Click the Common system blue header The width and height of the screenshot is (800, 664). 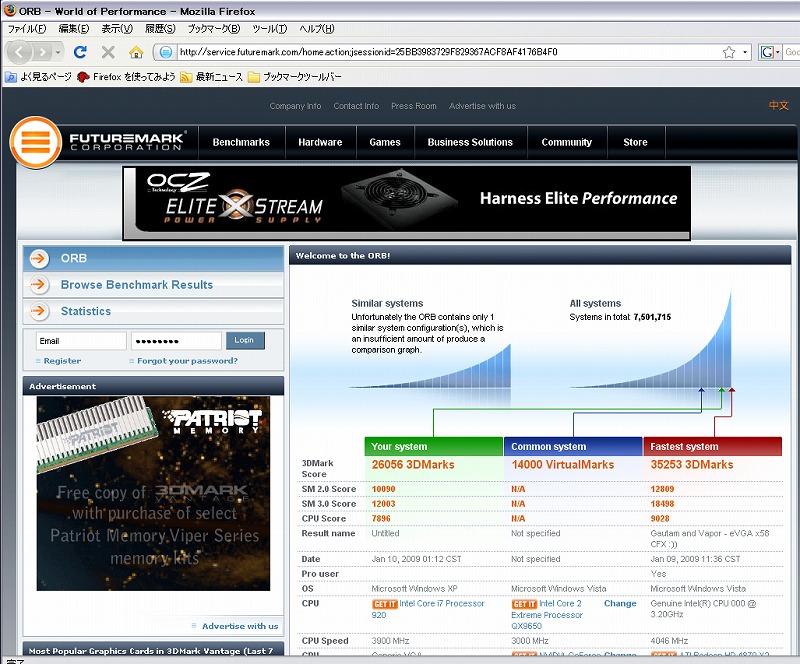(573, 446)
